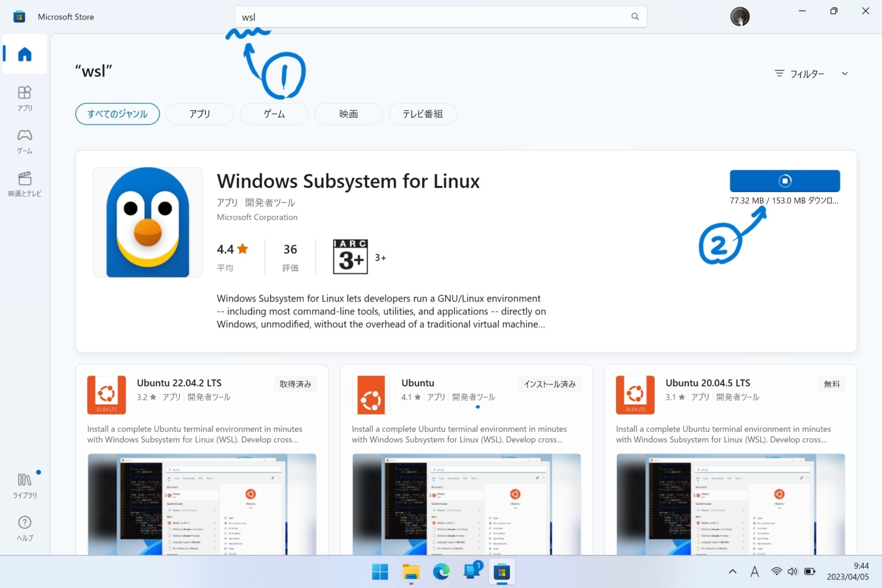Click the 無料 button for Ubuntu 20.04.5

click(831, 384)
